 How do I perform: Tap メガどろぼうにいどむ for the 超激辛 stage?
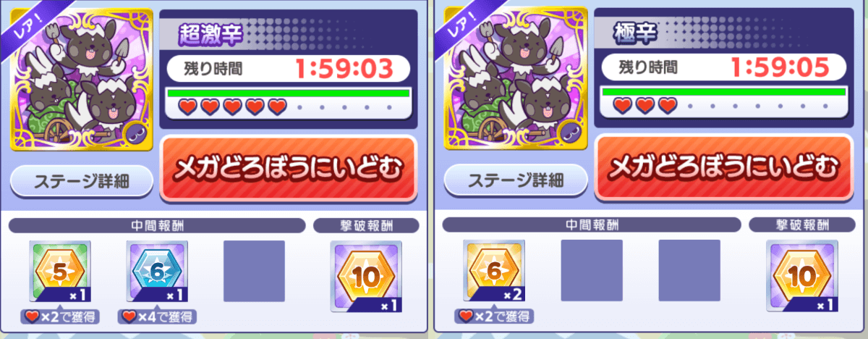[288, 168]
